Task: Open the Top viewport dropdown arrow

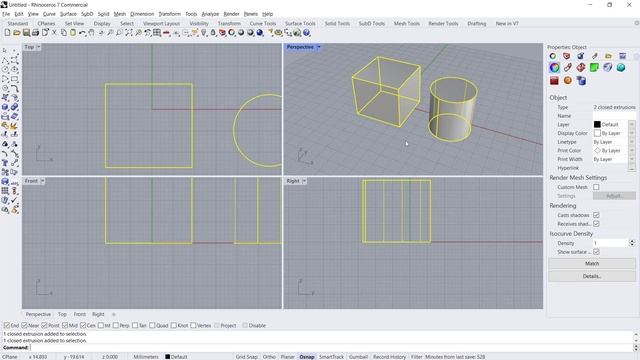Action: (38, 47)
